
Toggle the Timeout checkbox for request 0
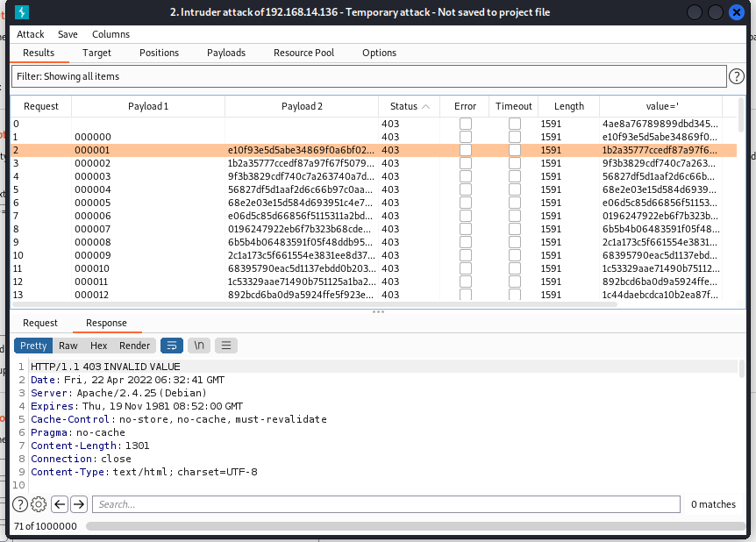pos(514,124)
